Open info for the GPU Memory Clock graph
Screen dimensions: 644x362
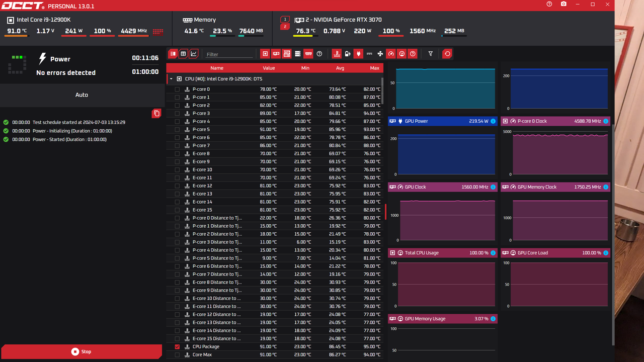click(x=606, y=187)
